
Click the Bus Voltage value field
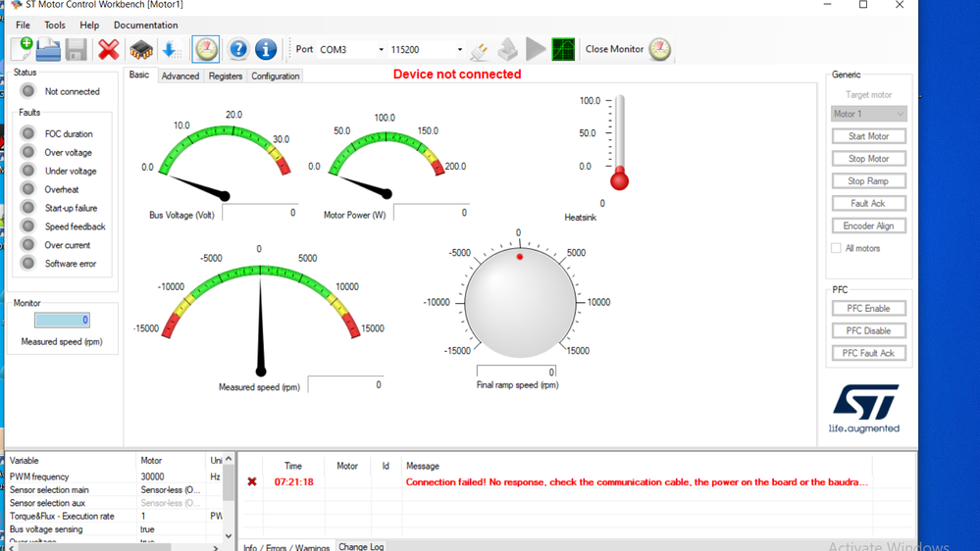(x=260, y=213)
